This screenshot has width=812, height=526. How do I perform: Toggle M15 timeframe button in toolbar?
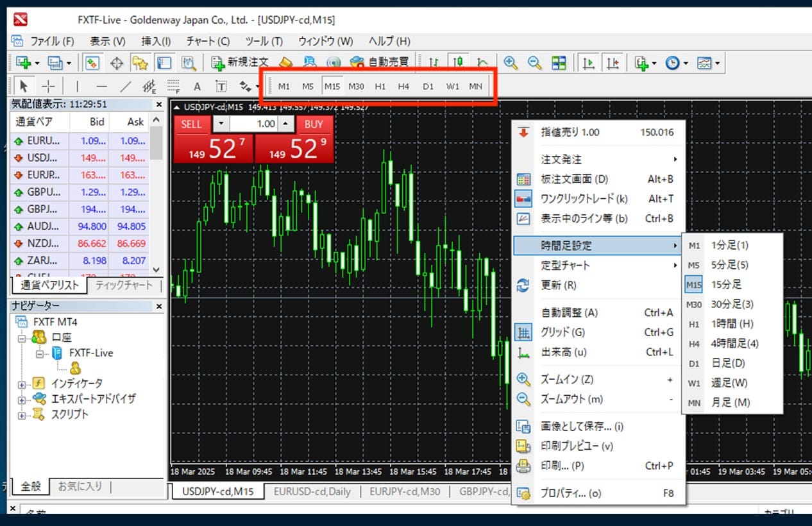(332, 86)
